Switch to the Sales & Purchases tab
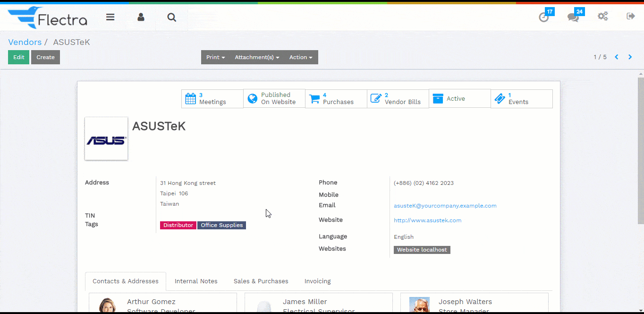644x314 pixels. (x=261, y=281)
